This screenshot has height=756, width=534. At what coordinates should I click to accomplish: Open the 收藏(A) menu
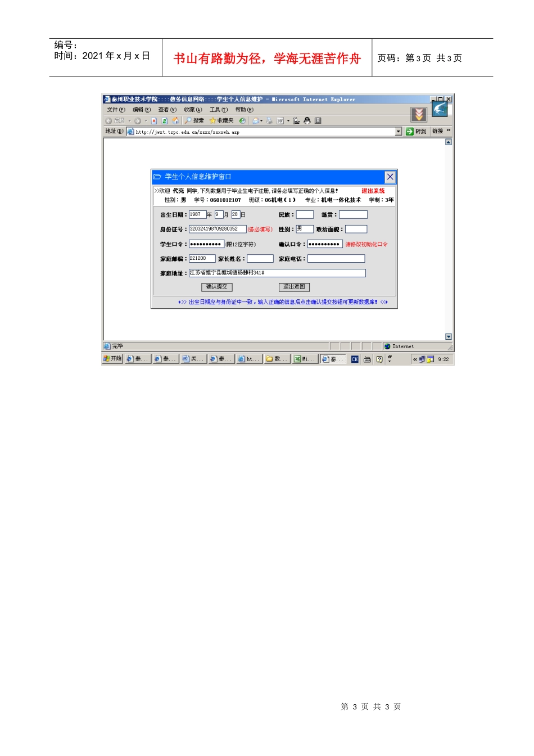click(x=193, y=110)
